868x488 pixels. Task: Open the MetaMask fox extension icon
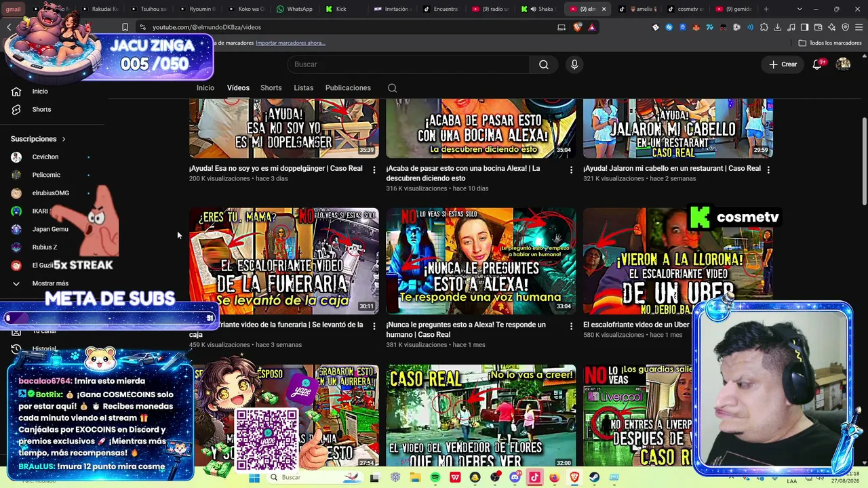pyautogui.click(x=696, y=27)
